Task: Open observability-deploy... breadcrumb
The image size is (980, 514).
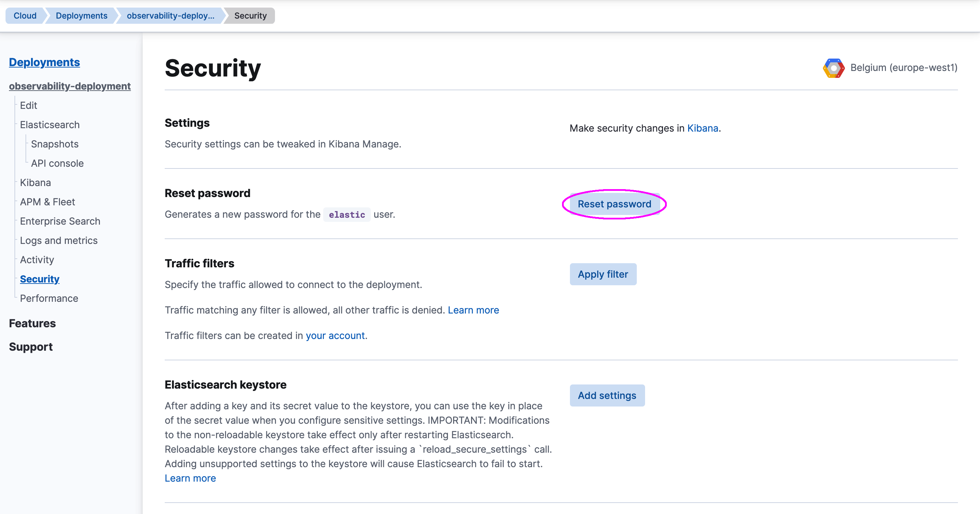Action: coord(171,16)
